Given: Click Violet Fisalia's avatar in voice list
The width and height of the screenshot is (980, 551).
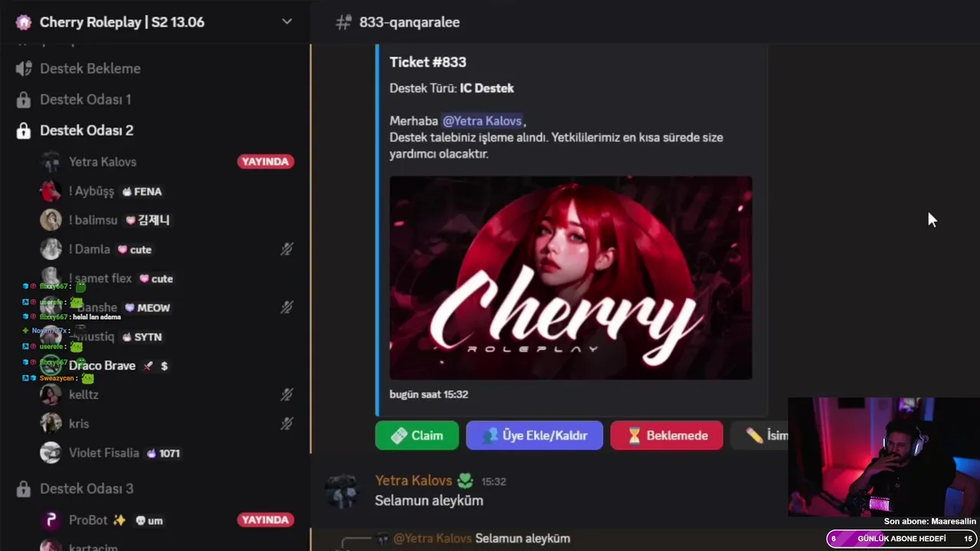Looking at the screenshot, I should (51, 452).
